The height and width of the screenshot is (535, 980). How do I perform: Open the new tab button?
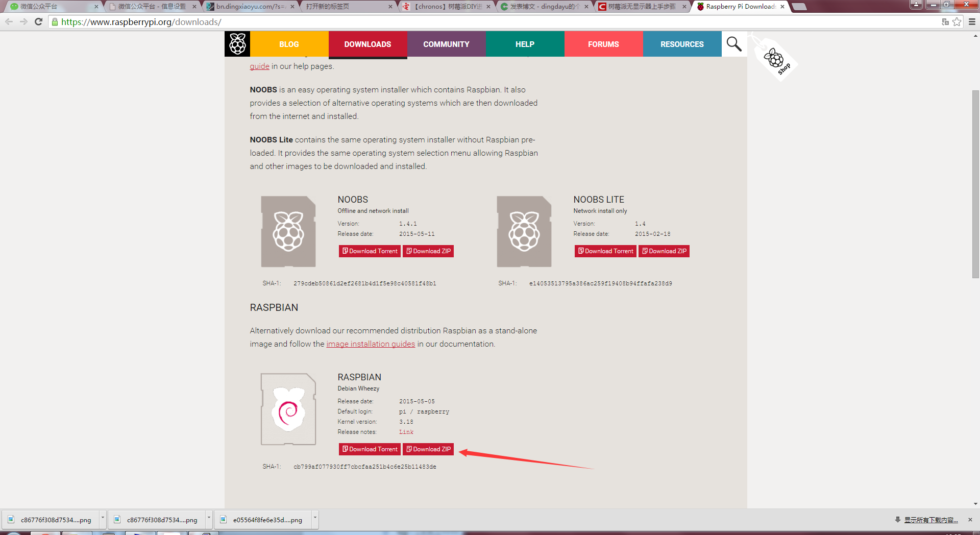click(799, 7)
